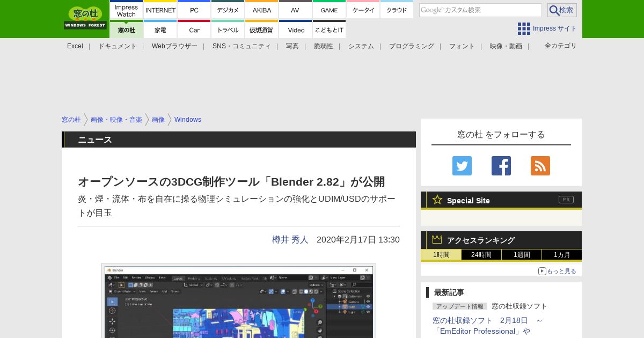Open the Facebook follow icon

[x=501, y=166]
